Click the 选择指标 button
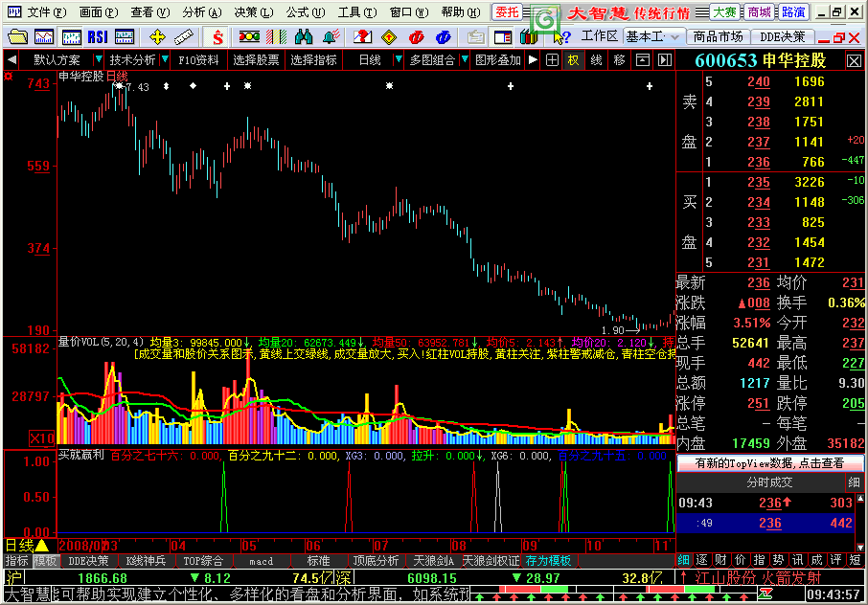Image resolution: width=868 pixels, height=605 pixels. coord(313,59)
